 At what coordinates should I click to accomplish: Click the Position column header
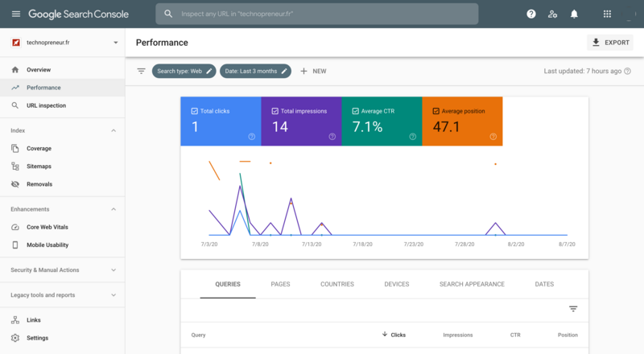pyautogui.click(x=568, y=335)
